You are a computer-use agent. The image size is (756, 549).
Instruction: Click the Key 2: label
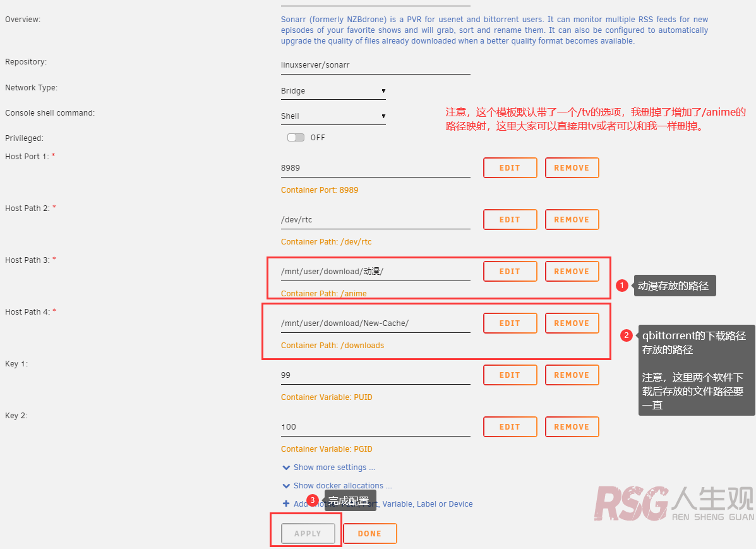pos(16,415)
